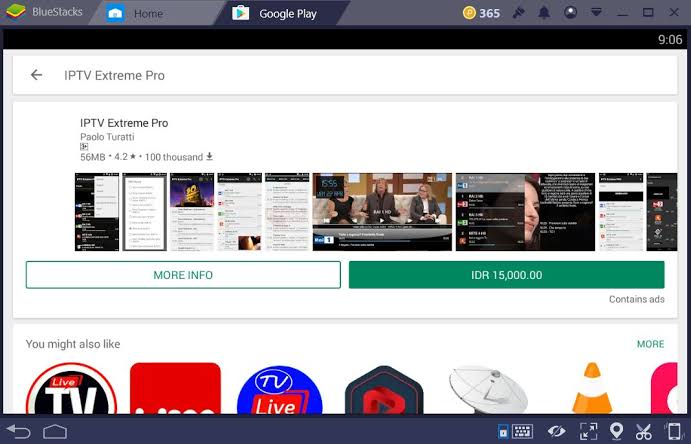This screenshot has height=444, width=691.
Task: Open developer Paolo Turatti
Action: click(x=107, y=137)
